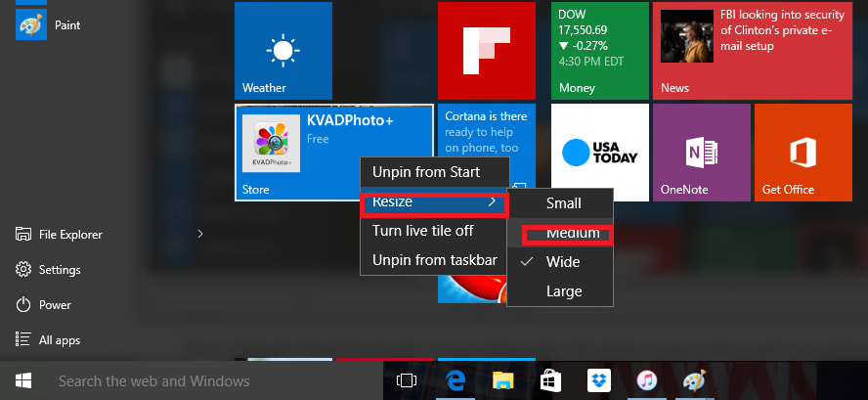Screen dimensions: 868x400
Task: Open Task View on the taskbar
Action: (x=407, y=381)
